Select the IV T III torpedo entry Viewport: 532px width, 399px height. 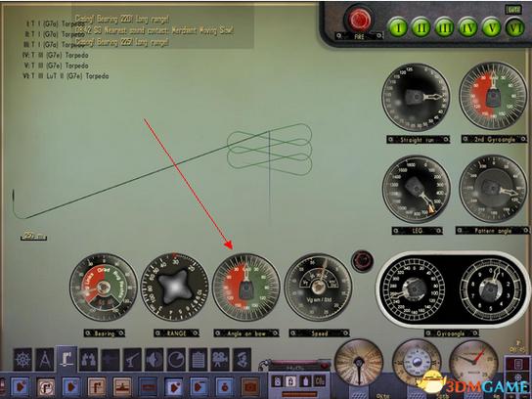[x=56, y=55]
